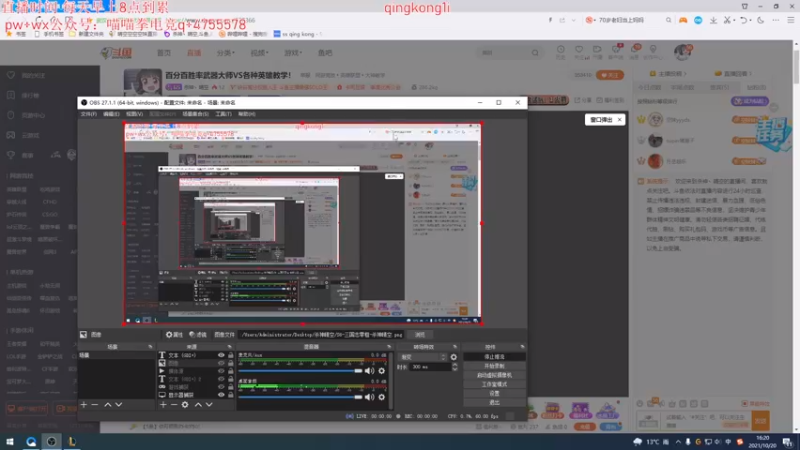
Task: Click 启动虚拟摄像机 button
Action: (x=494, y=375)
